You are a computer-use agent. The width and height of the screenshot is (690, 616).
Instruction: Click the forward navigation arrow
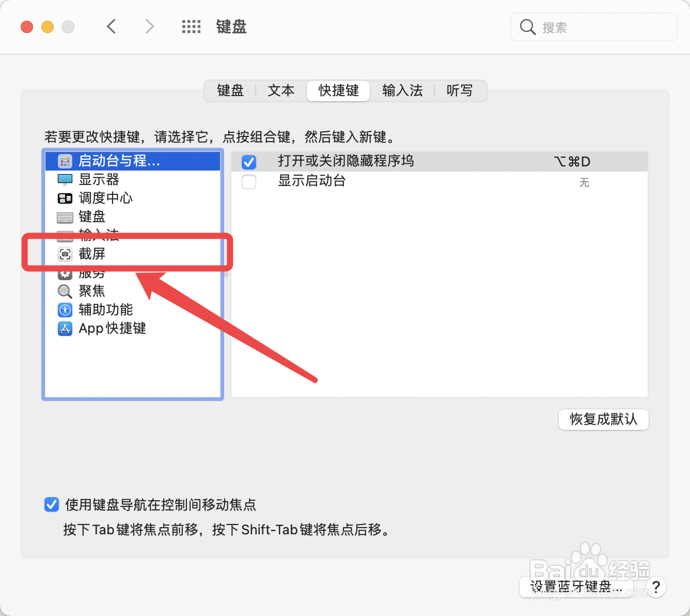pos(149,26)
